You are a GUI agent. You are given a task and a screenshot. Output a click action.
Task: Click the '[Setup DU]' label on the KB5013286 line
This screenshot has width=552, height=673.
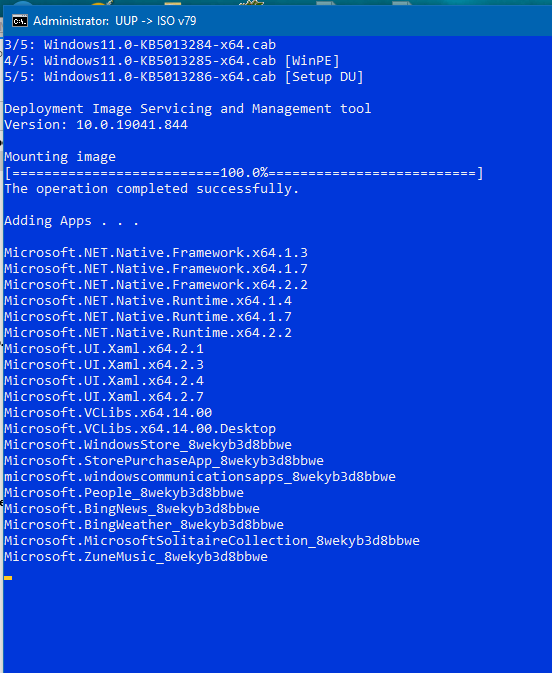(x=324, y=77)
